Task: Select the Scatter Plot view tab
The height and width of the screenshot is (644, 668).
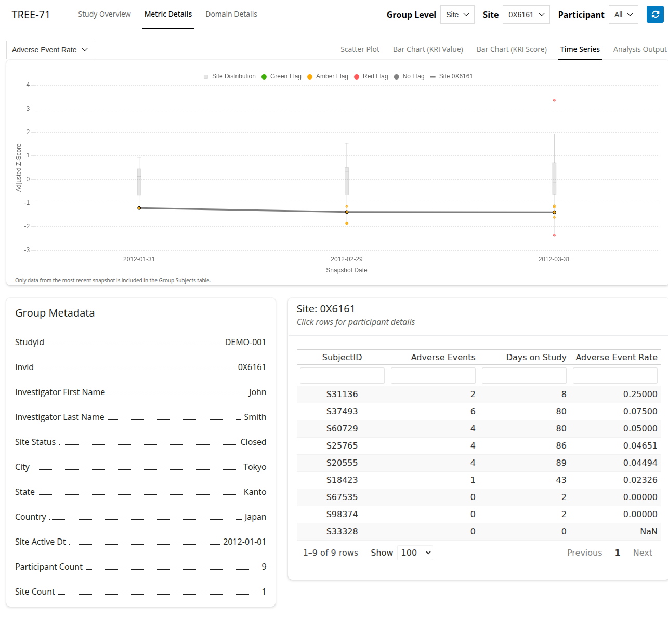Action: point(360,49)
